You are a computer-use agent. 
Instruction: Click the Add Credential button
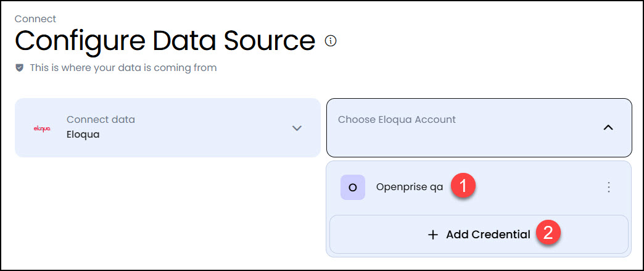[479, 235]
